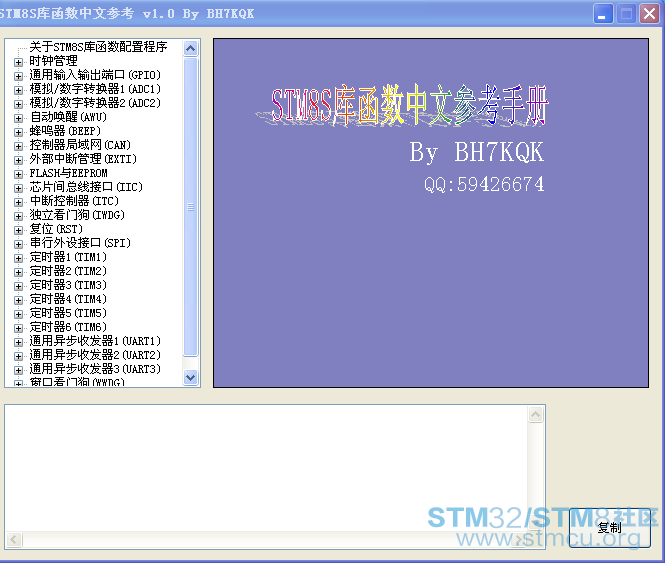Click the text box scroll-up arrow
The width and height of the screenshot is (665, 563).
pos(536,415)
